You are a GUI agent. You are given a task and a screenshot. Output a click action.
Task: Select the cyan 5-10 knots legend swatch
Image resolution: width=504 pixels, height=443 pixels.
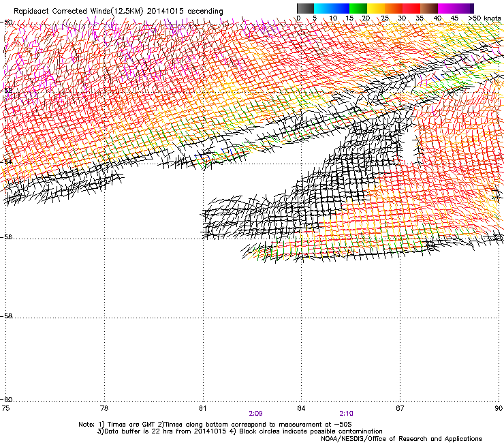[x=323, y=8]
